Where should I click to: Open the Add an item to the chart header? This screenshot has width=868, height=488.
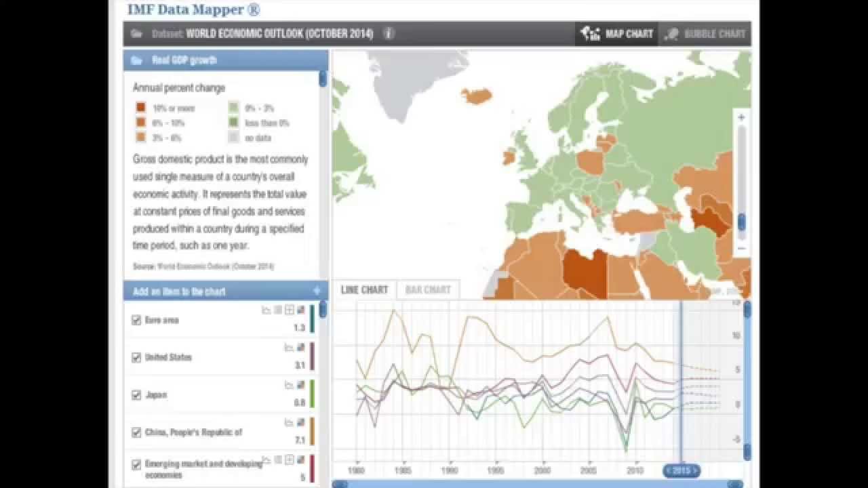click(x=226, y=291)
